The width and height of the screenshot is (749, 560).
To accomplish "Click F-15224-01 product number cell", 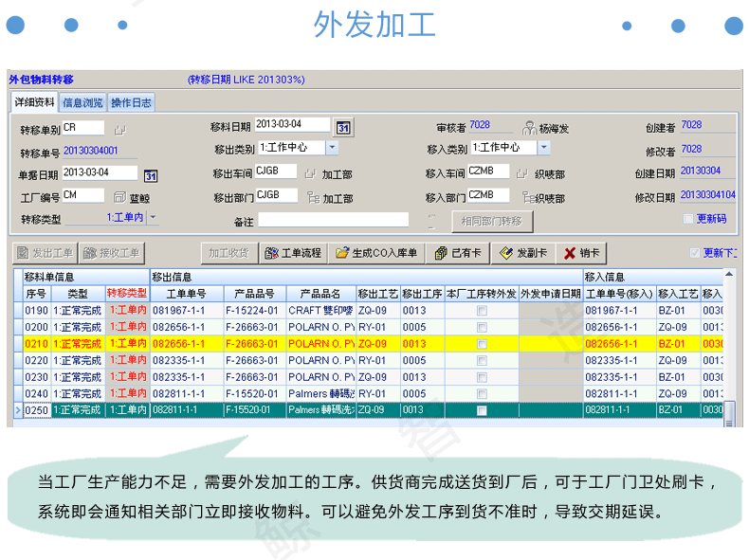I will [x=255, y=311].
